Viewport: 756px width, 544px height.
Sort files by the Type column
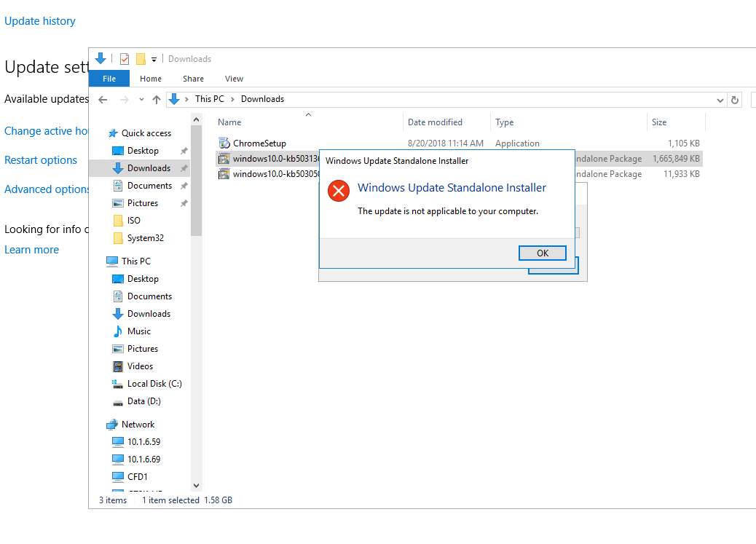(x=504, y=122)
